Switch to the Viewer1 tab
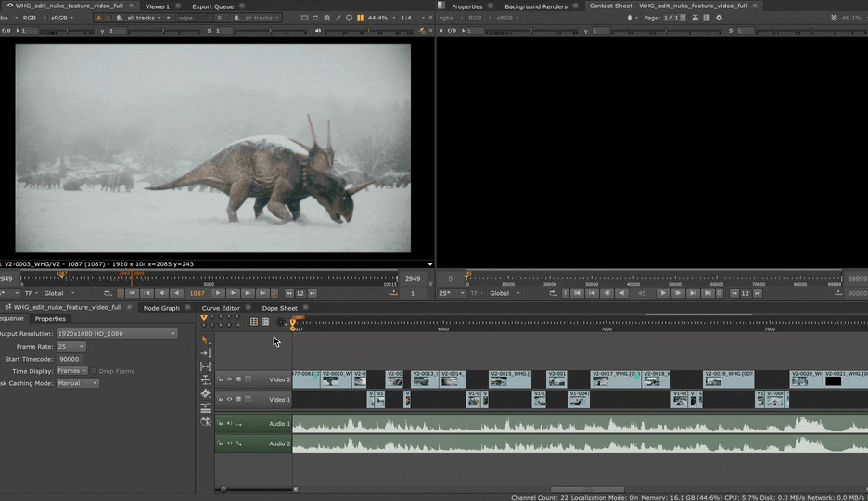Viewport: 868px width, 501px height. pyautogui.click(x=158, y=6)
